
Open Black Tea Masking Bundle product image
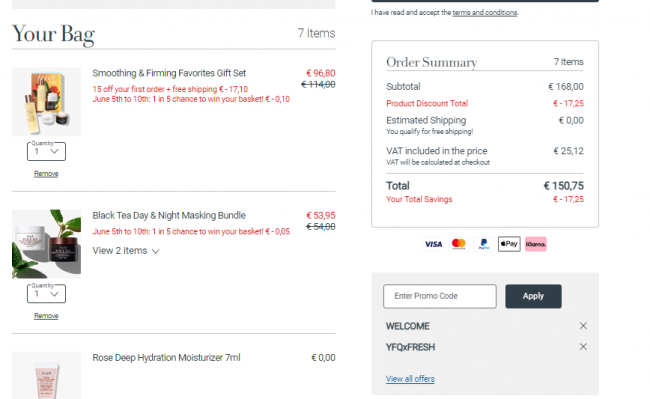(x=46, y=244)
